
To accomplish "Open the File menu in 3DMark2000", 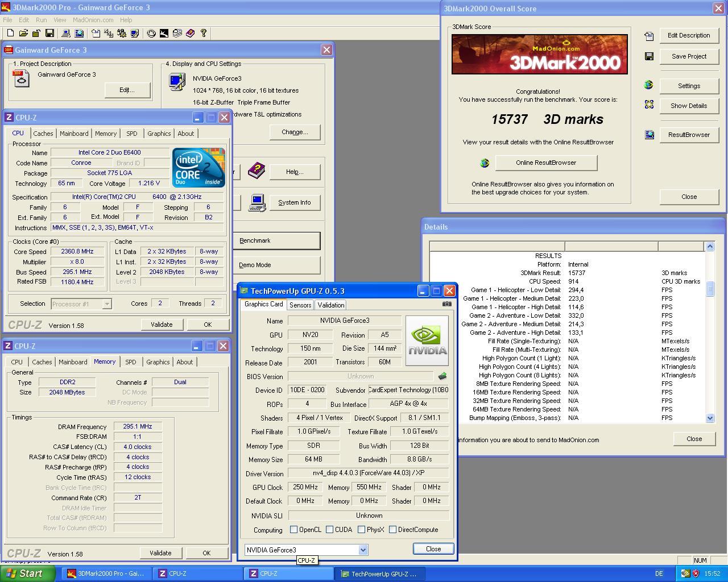I will (7, 20).
